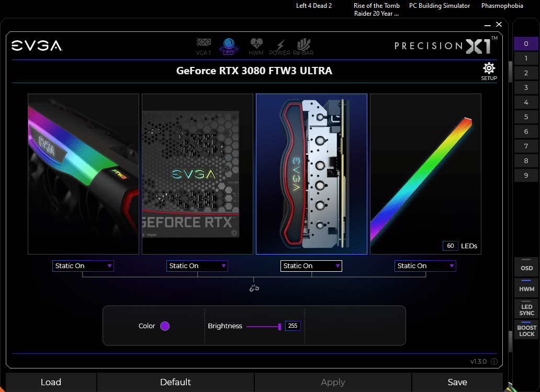
Task: Open the VGA 1 graphics card page
Action: 204,47
